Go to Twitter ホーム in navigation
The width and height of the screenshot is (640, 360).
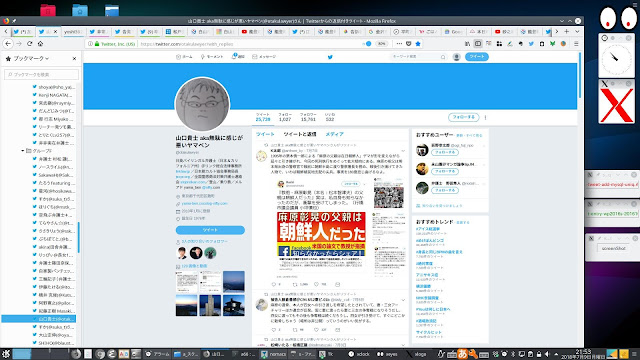point(184,57)
